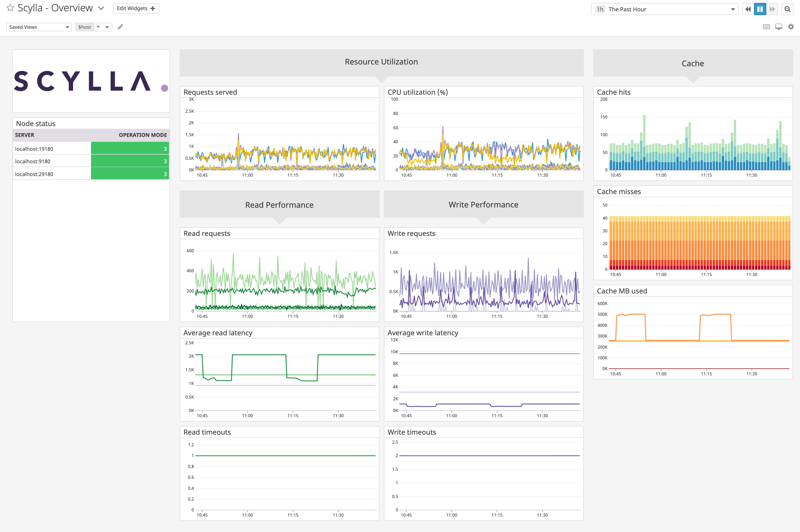The image size is (800, 532).
Task: Expand the chevron next to Scylla - Overview
Action: [x=101, y=8]
